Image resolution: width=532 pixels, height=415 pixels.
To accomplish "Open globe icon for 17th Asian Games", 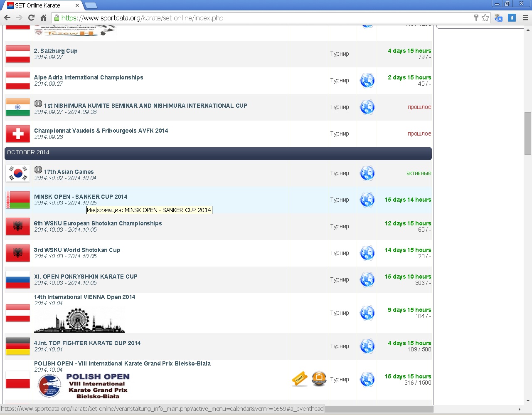I will pyautogui.click(x=367, y=173).
